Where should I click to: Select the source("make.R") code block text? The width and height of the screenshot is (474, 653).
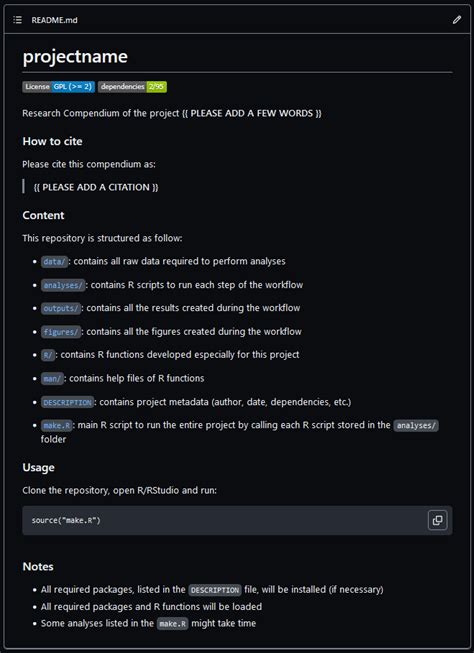66,520
